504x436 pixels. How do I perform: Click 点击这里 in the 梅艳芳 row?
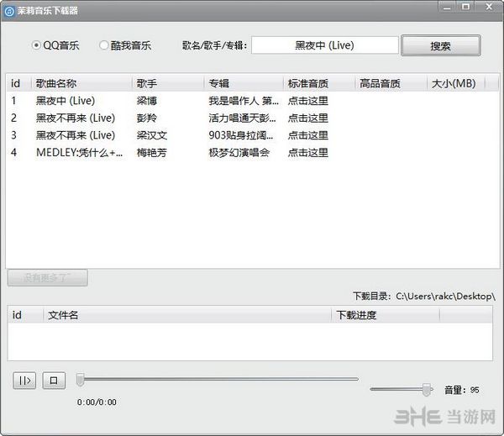(x=308, y=152)
